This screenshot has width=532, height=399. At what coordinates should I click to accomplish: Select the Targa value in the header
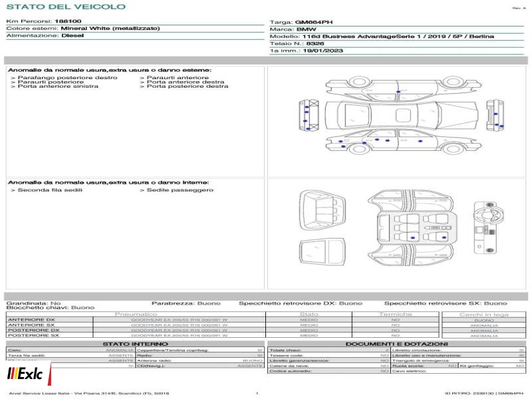click(x=314, y=22)
